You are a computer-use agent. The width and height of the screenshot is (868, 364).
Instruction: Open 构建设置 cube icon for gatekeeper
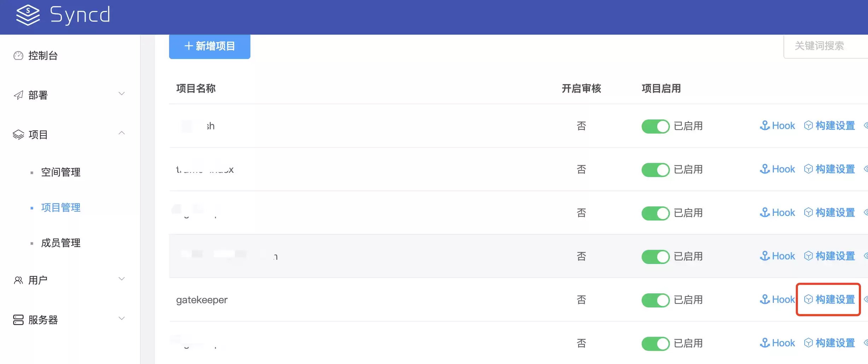808,299
